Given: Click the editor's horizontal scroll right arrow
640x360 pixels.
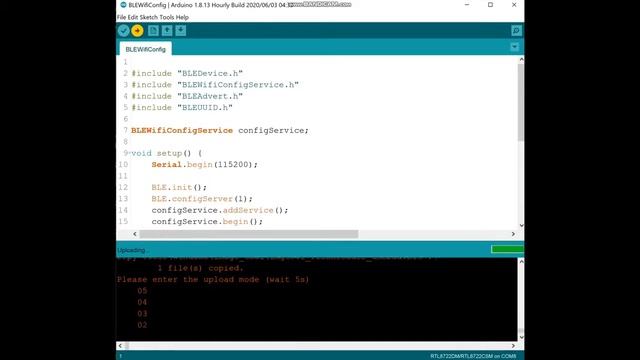Looking at the screenshot, I should click(x=513, y=234).
